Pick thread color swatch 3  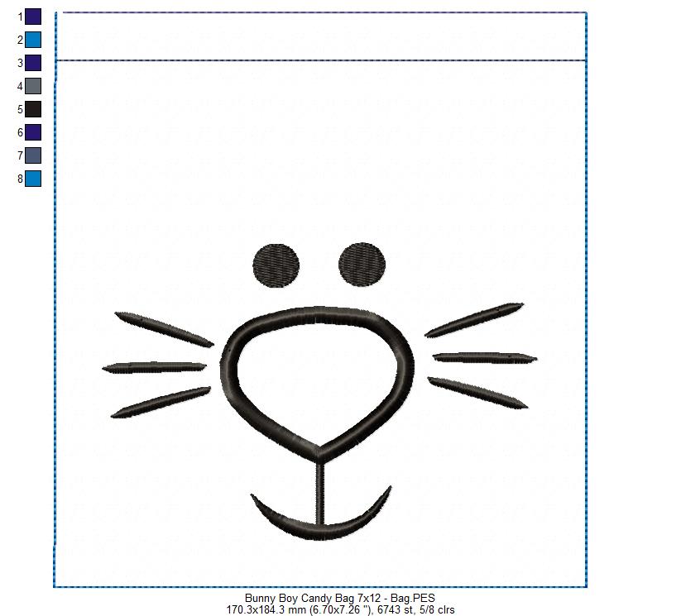(x=33, y=62)
